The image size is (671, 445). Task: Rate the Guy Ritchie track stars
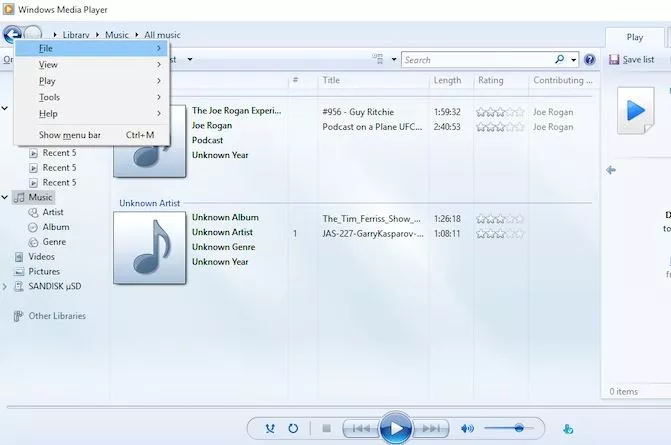(500, 112)
